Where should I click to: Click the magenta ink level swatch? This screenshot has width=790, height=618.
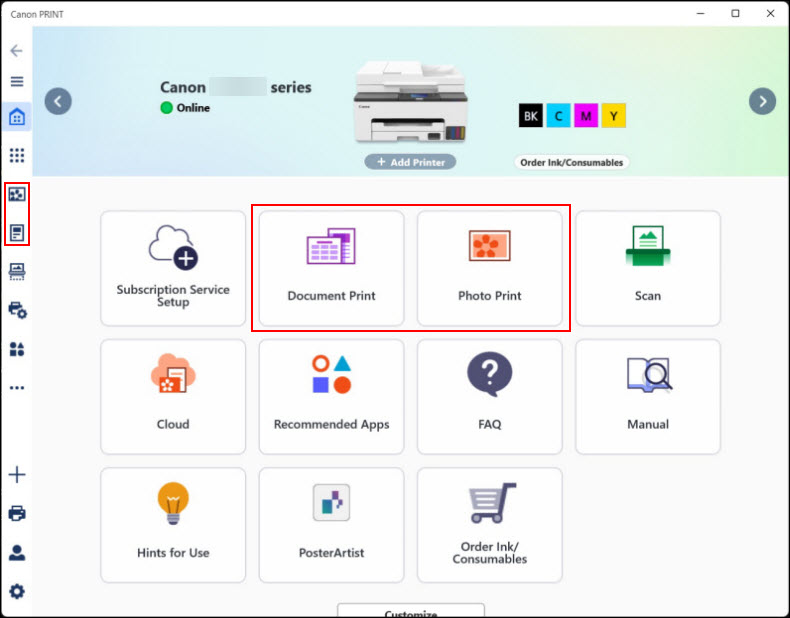coord(586,116)
